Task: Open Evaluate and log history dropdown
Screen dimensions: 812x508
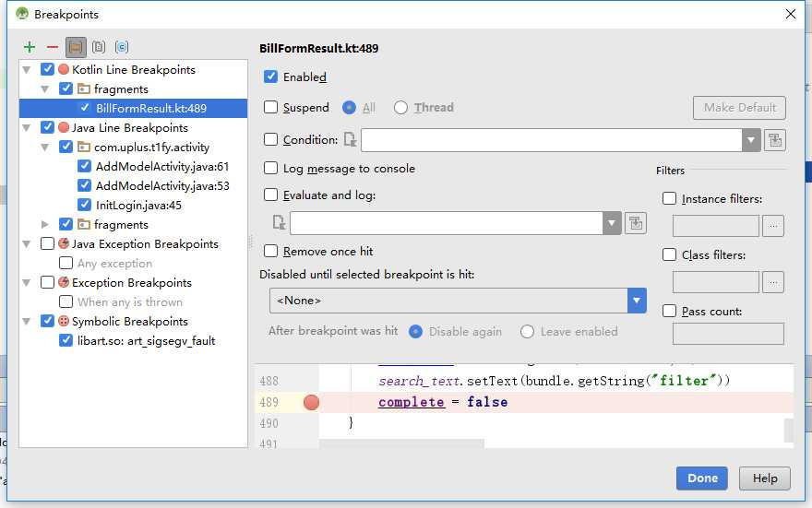Action: pos(612,223)
